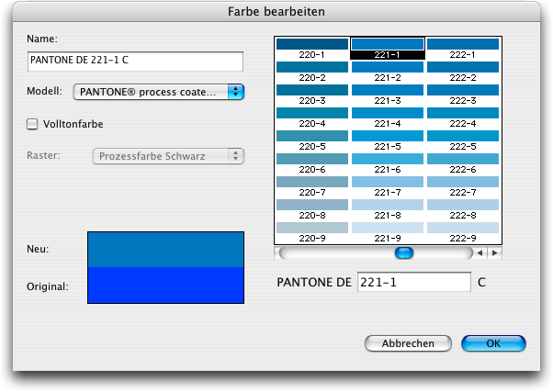Select color swatch 221-4

tap(388, 113)
